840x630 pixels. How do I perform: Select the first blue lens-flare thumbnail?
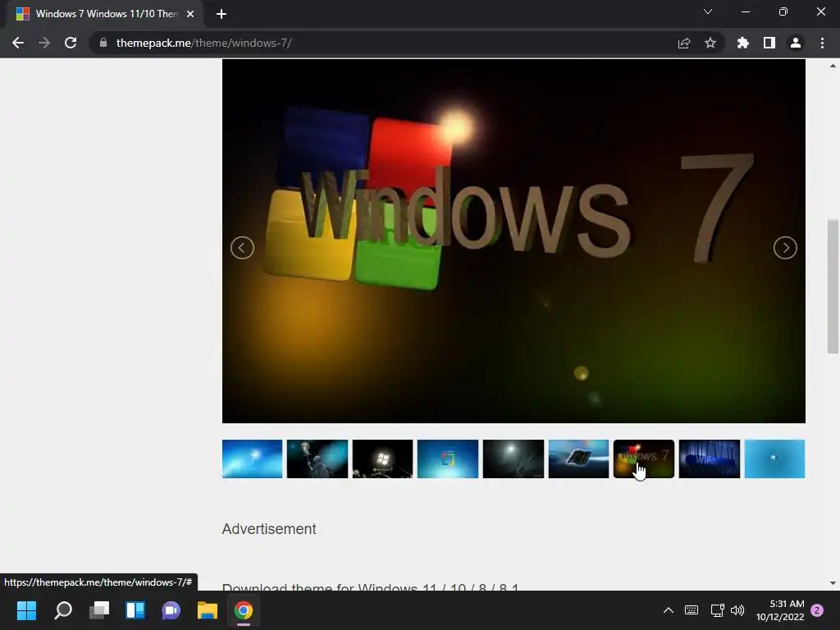pos(253,459)
